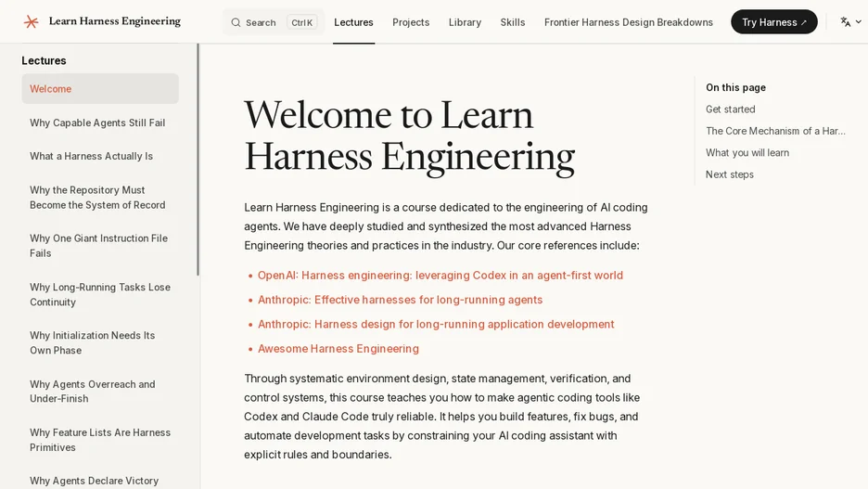The image size is (868, 489).
Task: Open the Skills tab
Action: coord(513,22)
